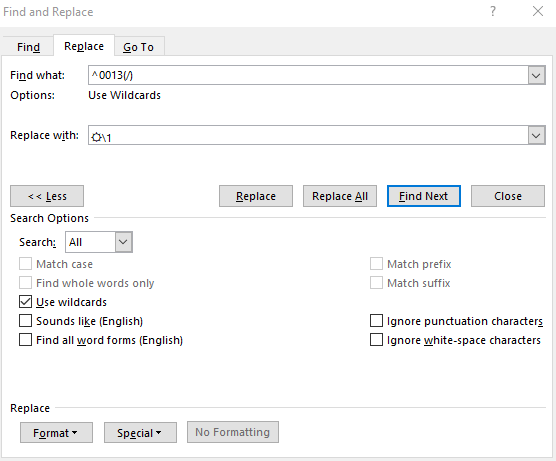Click the Find Next button
The width and height of the screenshot is (556, 461).
click(x=424, y=196)
